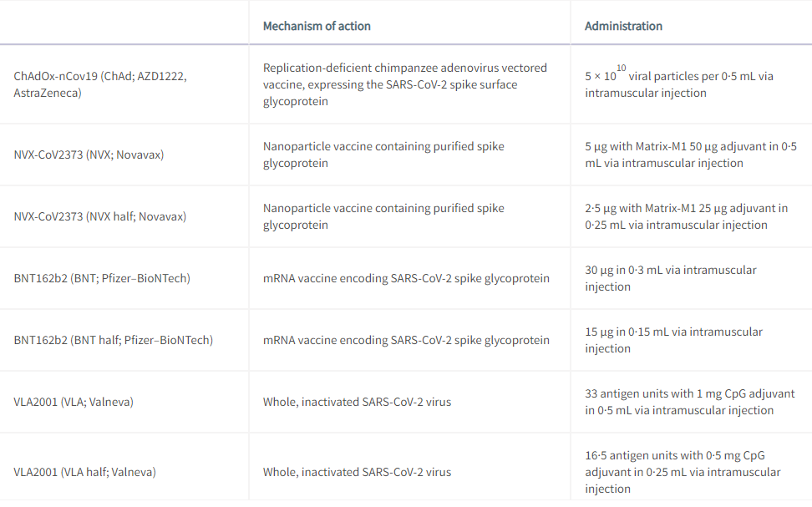Click the 5 μg Matrix-M1 50 μg dosage cell
Screen dimensions: 812x507
691,155
